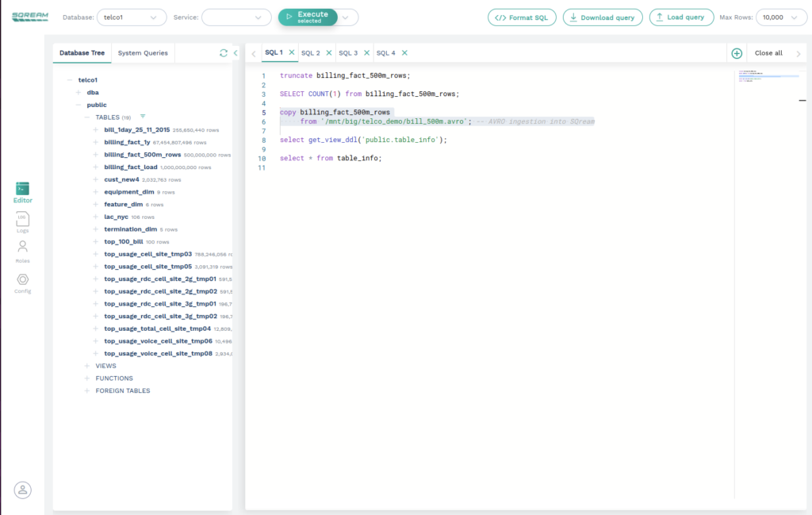Viewport: 812px width, 515px height.
Task: Open the Service dropdown
Action: tap(236, 16)
